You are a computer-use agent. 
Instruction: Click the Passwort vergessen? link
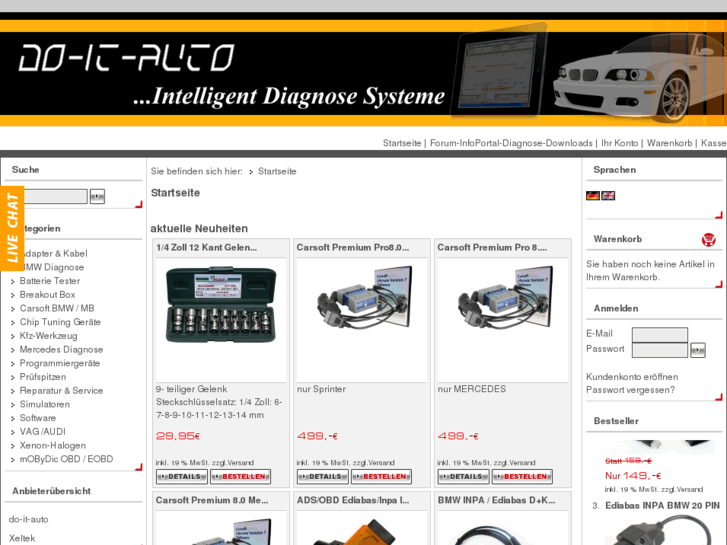coord(631,390)
